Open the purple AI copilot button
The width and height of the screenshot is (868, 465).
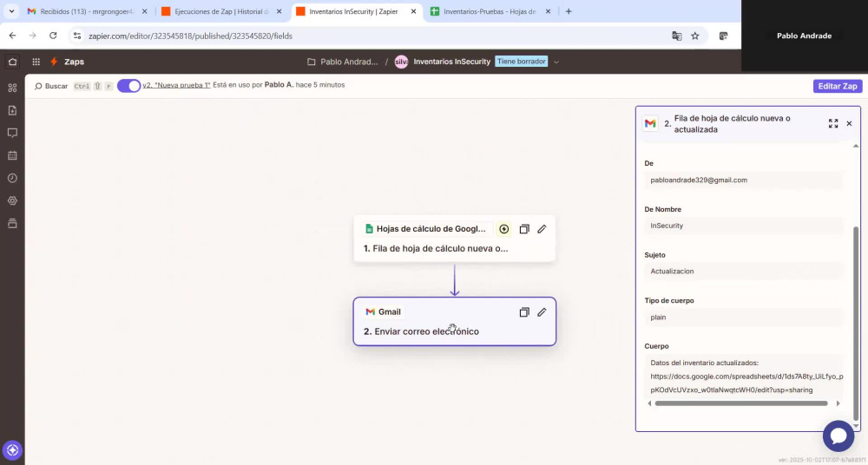[x=12, y=450]
